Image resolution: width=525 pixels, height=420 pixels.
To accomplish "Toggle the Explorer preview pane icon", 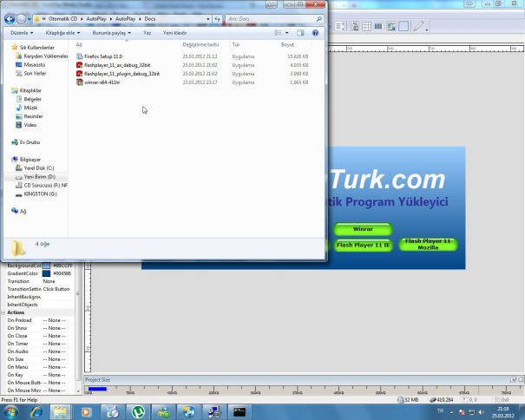I will coord(300,33).
